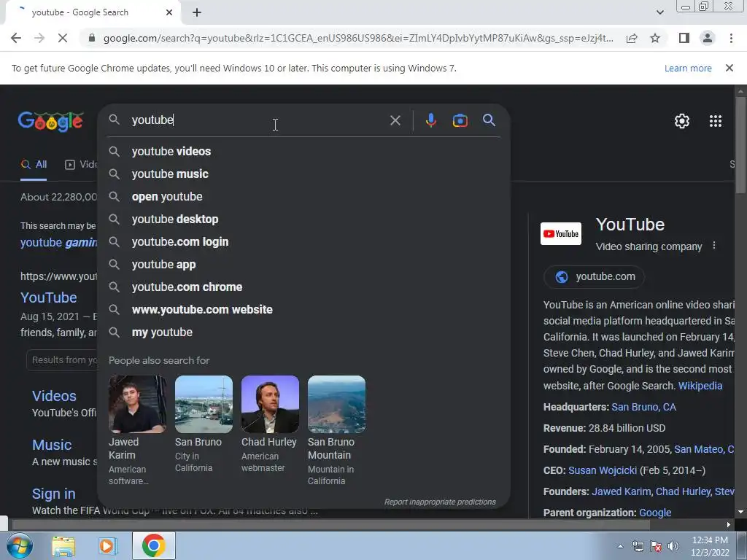Open Google parent organization link
Image resolution: width=747 pixels, height=560 pixels.
tap(655, 513)
